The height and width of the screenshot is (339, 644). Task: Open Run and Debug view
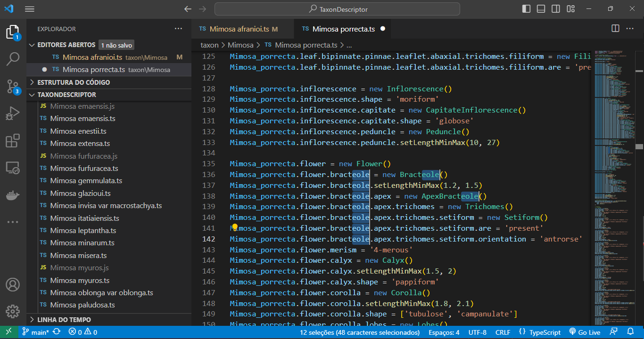tap(13, 113)
